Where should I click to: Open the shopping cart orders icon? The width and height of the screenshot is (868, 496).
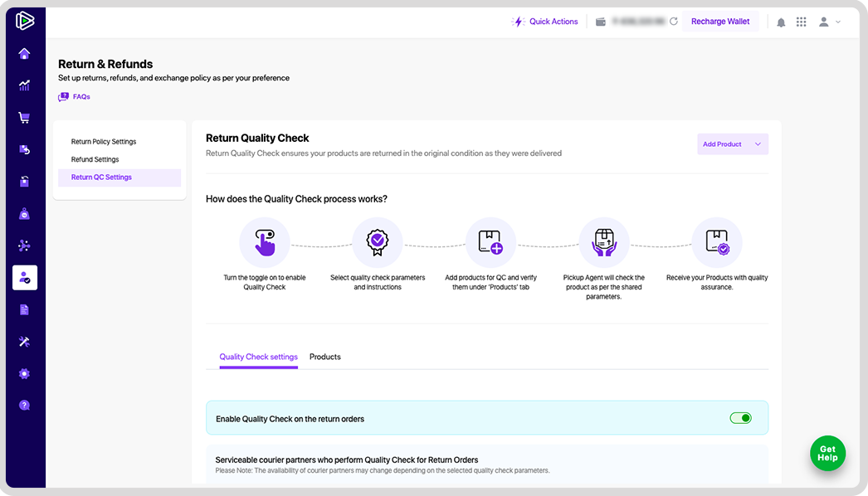click(24, 117)
